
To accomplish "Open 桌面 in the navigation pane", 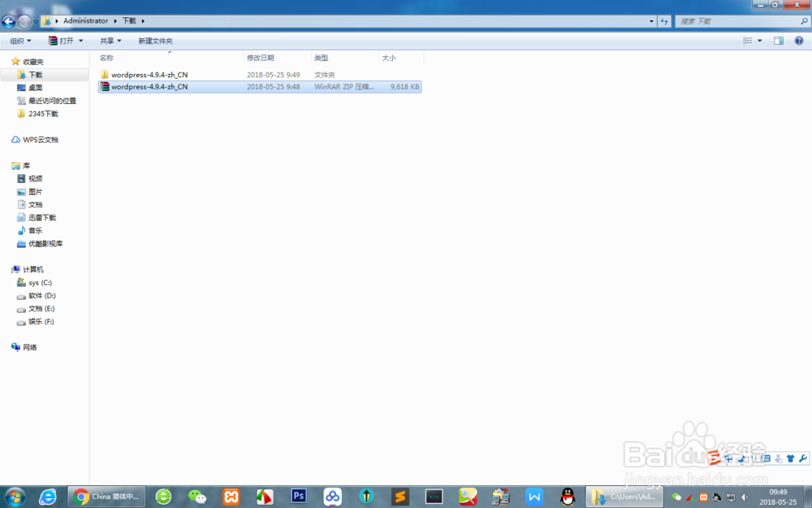I will click(x=35, y=88).
